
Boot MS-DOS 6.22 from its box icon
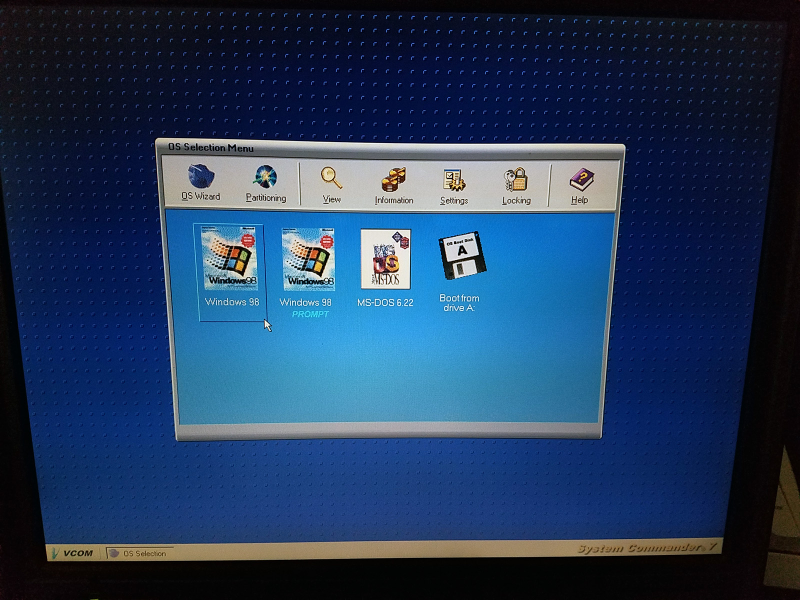coord(385,259)
